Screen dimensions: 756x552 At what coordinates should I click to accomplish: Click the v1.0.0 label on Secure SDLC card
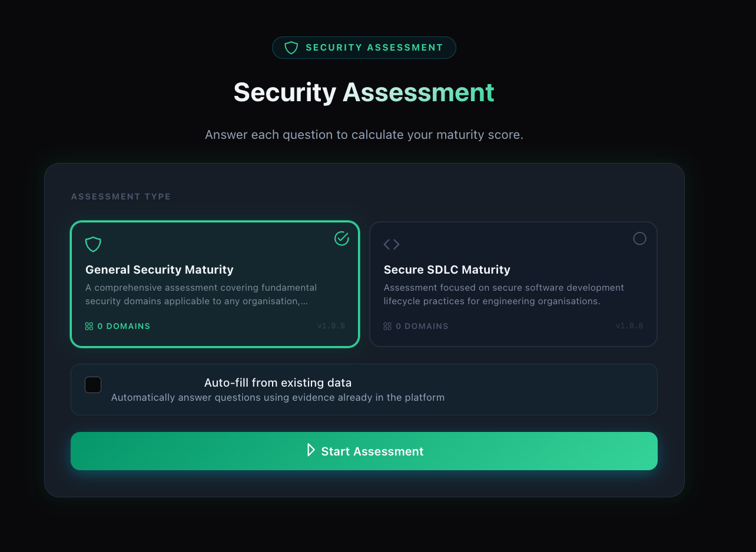629,326
